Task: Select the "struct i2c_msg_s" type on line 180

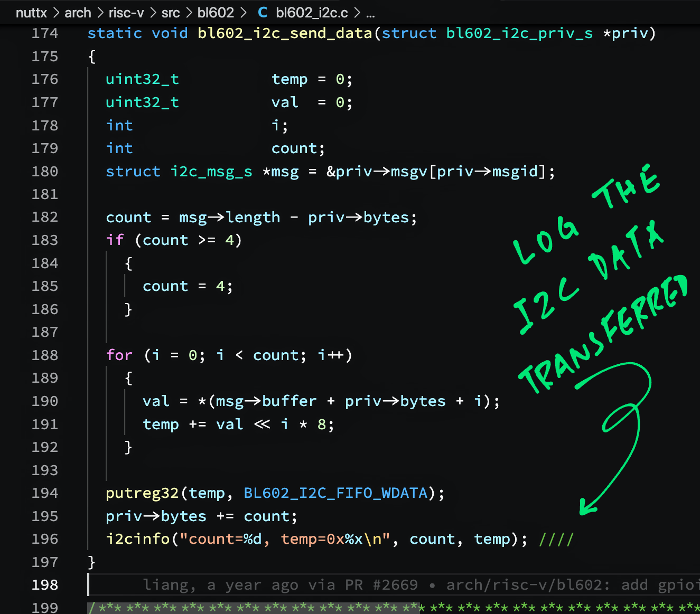Action: pos(179,171)
